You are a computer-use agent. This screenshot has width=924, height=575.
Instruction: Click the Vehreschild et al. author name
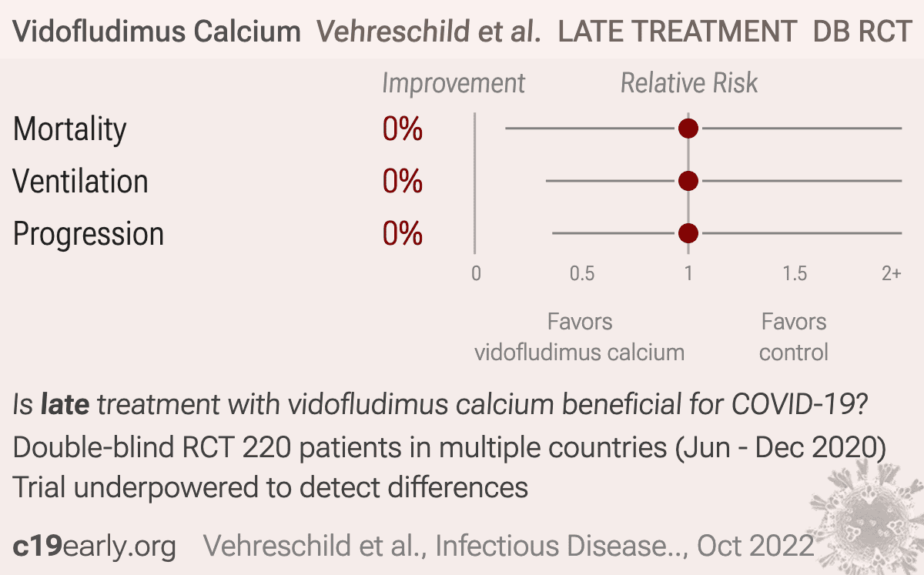pos(429,32)
